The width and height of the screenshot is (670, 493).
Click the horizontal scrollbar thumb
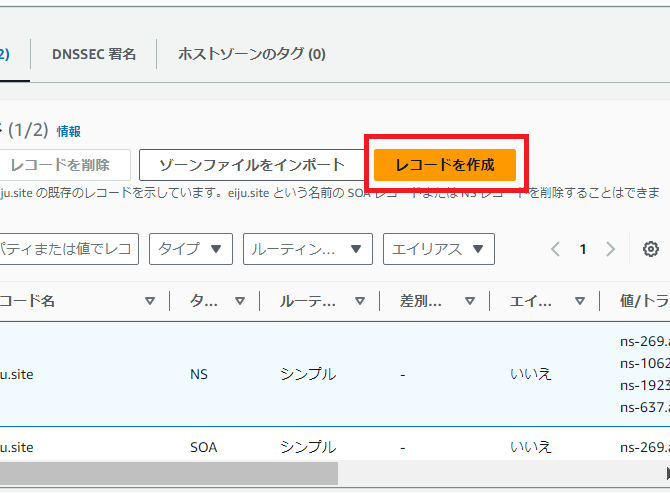pos(169,473)
